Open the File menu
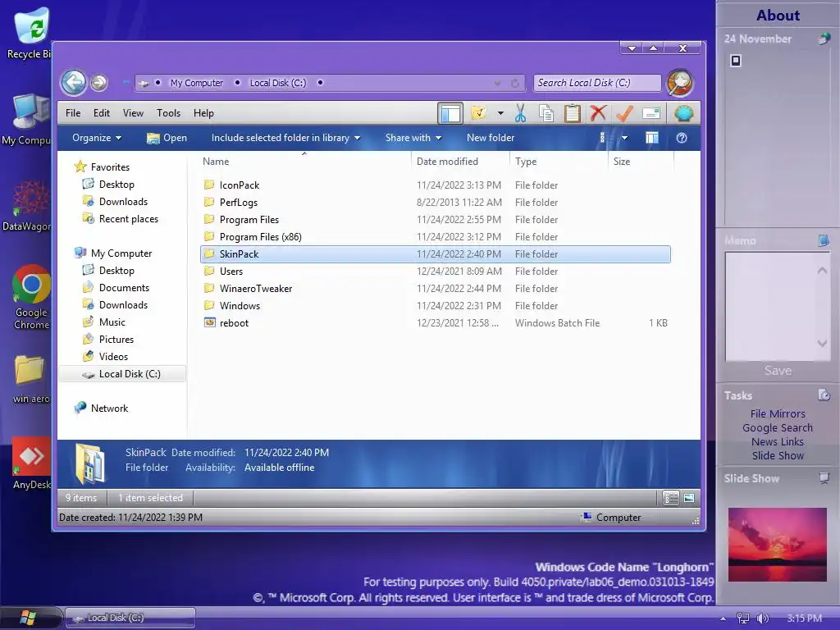This screenshot has height=630, width=840. tap(73, 113)
